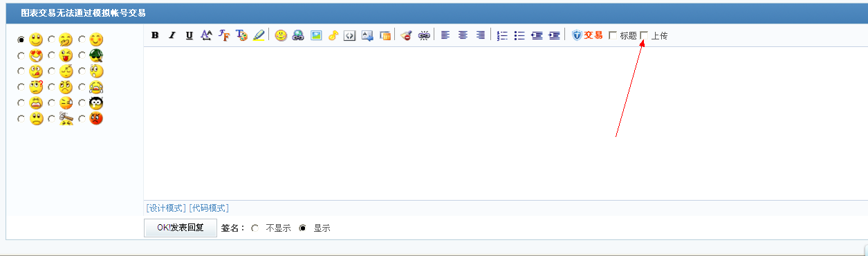The height and width of the screenshot is (256, 868).
Task: Open font face tool with F icon
Action: tap(224, 35)
